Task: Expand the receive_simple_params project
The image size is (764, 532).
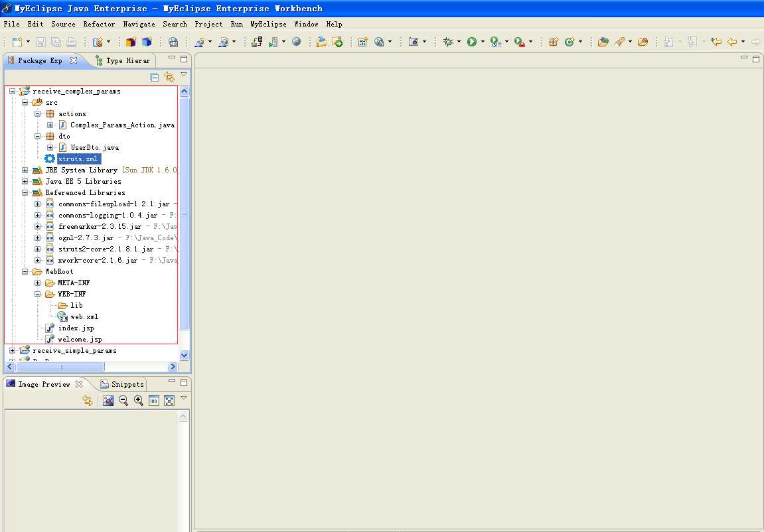Action: (x=12, y=350)
